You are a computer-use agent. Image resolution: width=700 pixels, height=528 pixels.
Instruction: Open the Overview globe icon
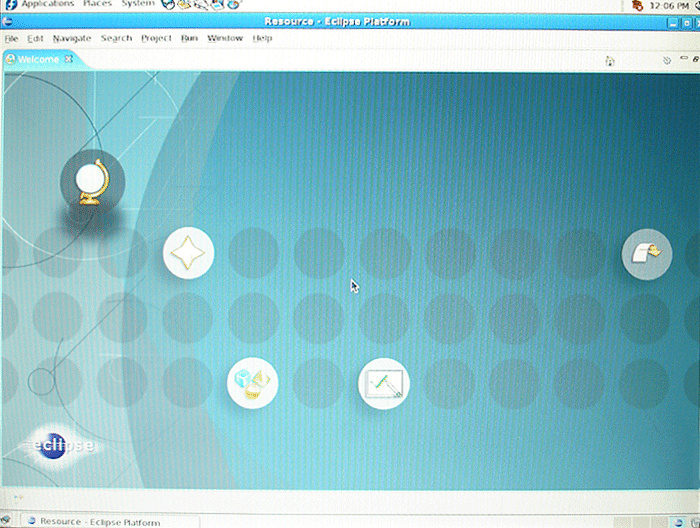92,182
